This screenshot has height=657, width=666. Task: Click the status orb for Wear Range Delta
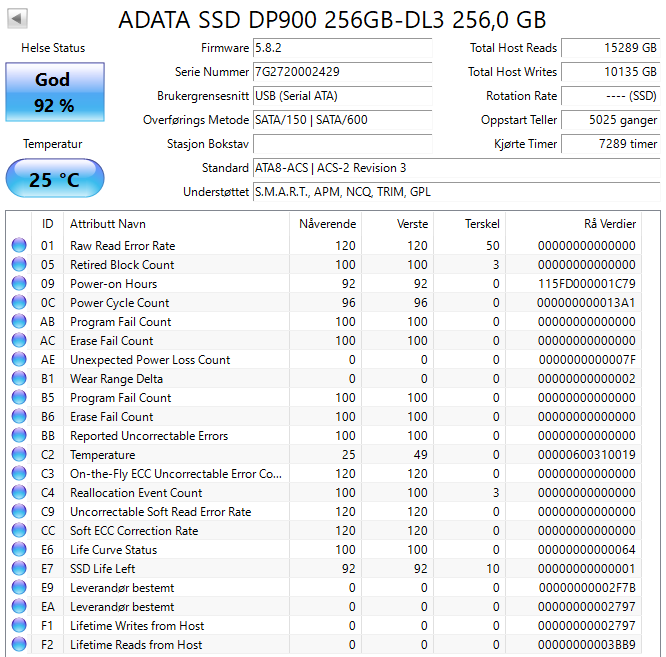tap(19, 378)
